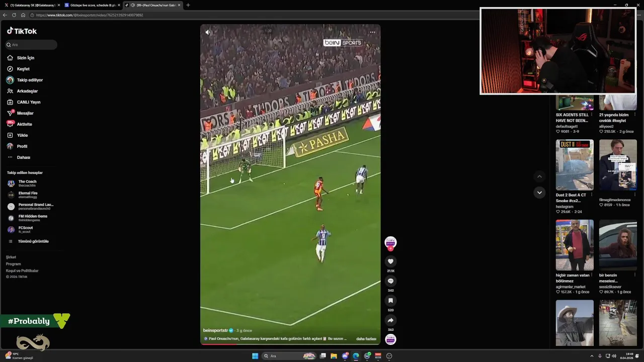The width and height of the screenshot is (644, 362).
Task: Open Koşul ve Politikalar link
Action: tap(22, 270)
